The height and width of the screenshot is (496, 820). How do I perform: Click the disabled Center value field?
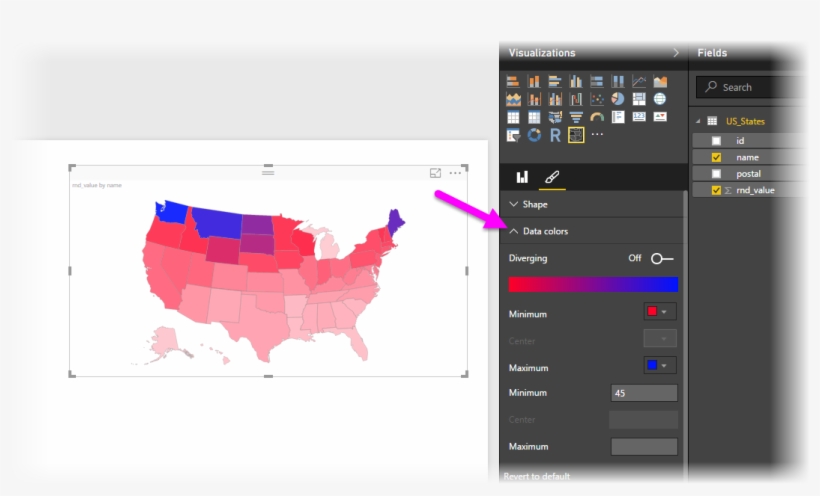coord(644,420)
